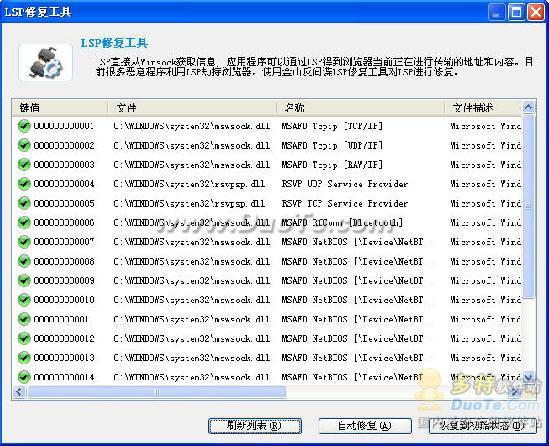Select key value 000000000004

coord(64,184)
